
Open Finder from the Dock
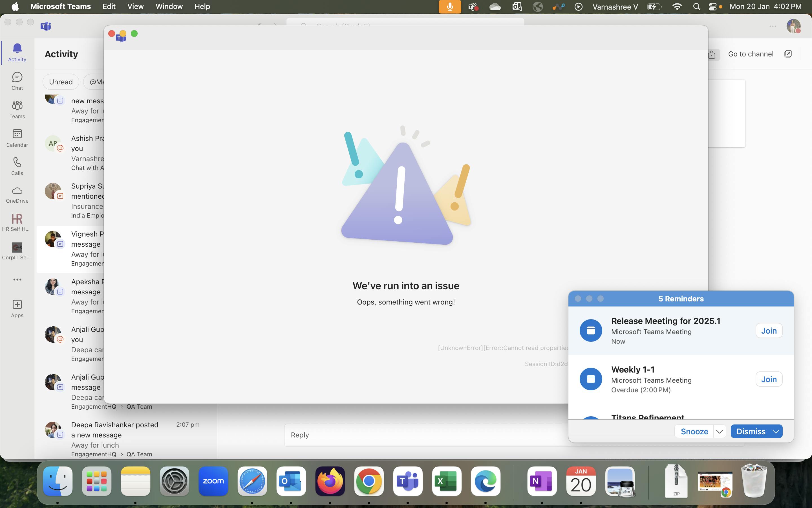tap(58, 481)
